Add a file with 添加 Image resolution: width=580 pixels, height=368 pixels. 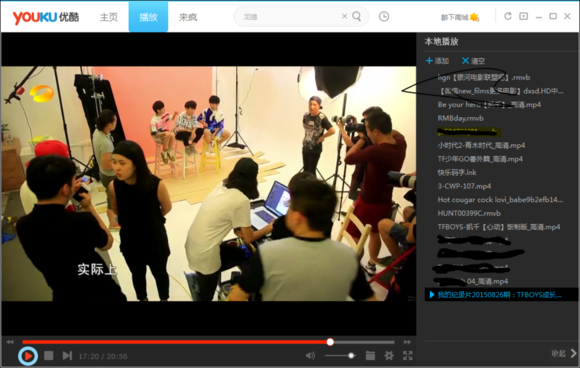click(437, 61)
